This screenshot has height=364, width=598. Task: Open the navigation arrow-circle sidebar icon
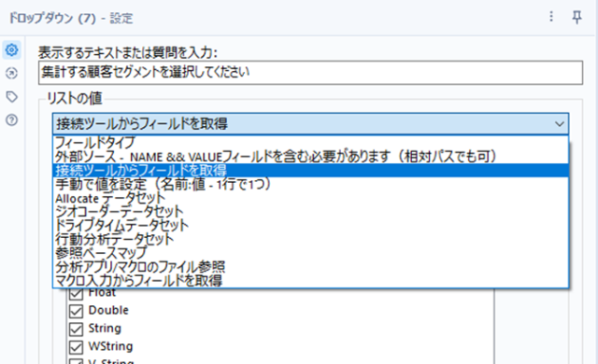pos(12,73)
